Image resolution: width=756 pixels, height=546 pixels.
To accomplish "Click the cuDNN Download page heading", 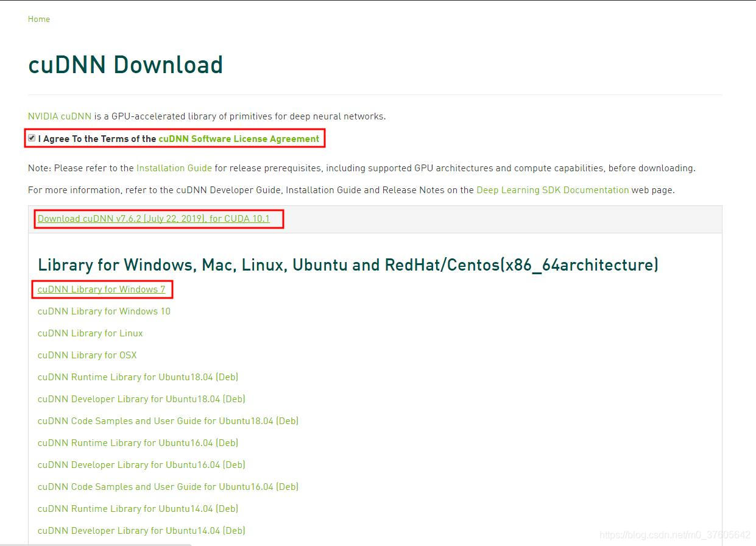I will (x=125, y=65).
